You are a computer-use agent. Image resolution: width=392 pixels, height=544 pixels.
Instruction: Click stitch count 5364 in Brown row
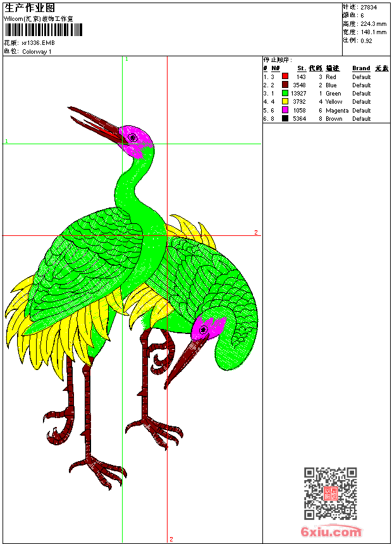pyautogui.click(x=300, y=119)
